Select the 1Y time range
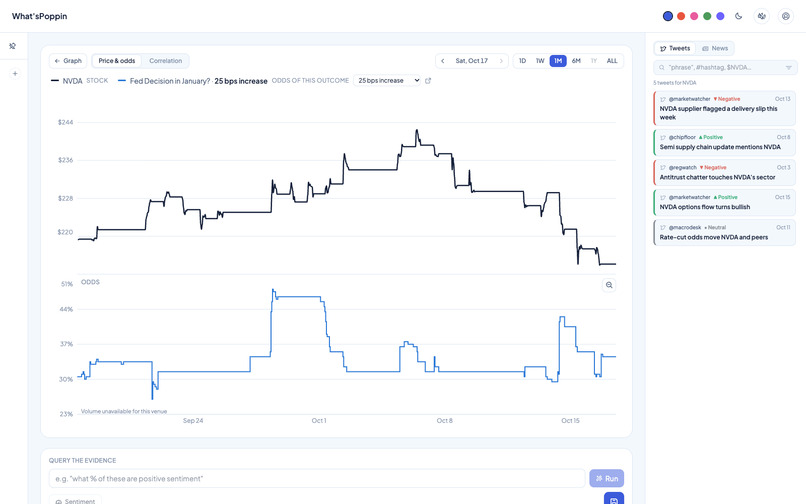The height and width of the screenshot is (504, 806). coord(594,61)
